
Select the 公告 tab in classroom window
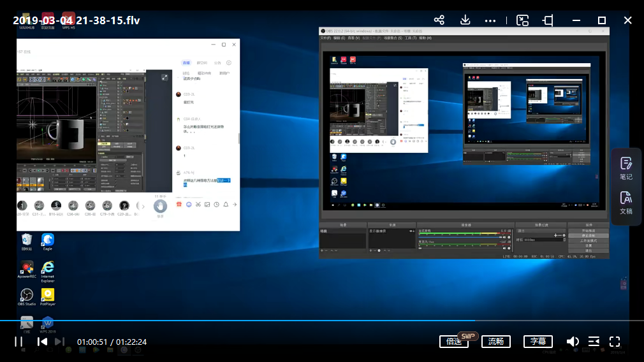pos(217,63)
